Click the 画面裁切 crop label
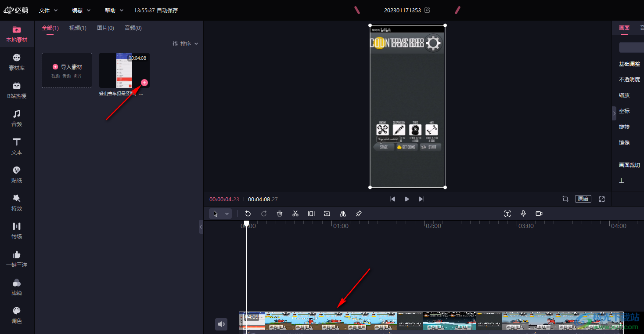This screenshot has width=644, height=334. pyautogui.click(x=630, y=165)
